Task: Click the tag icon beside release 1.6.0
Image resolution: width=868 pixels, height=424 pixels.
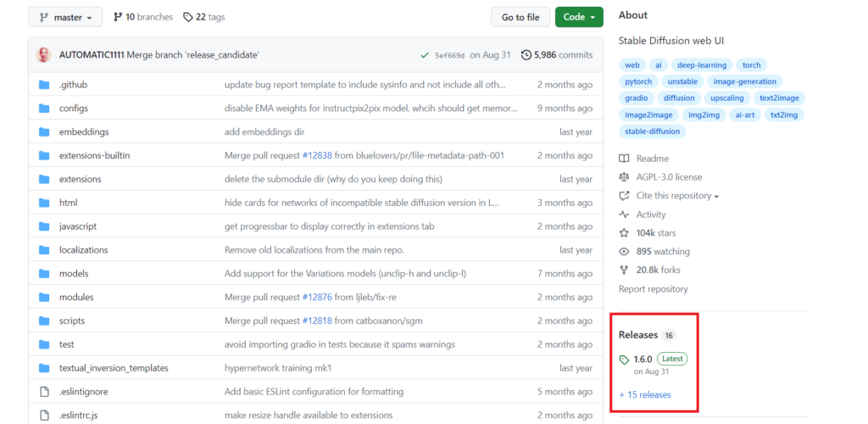Action: (x=625, y=360)
